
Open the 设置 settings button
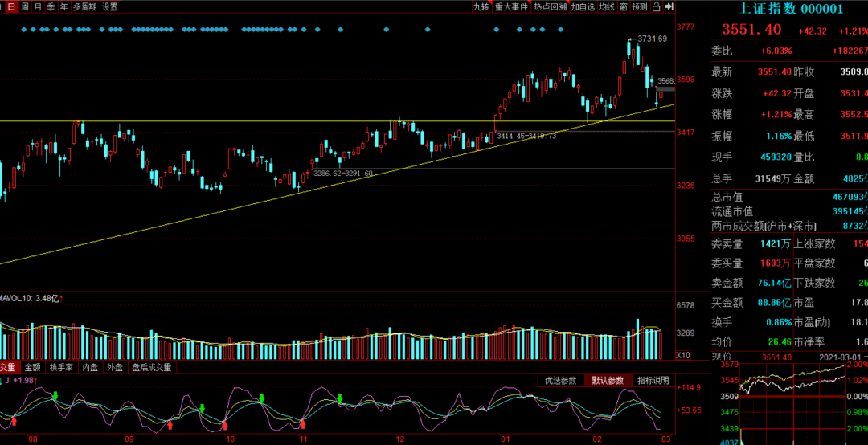(x=109, y=6)
